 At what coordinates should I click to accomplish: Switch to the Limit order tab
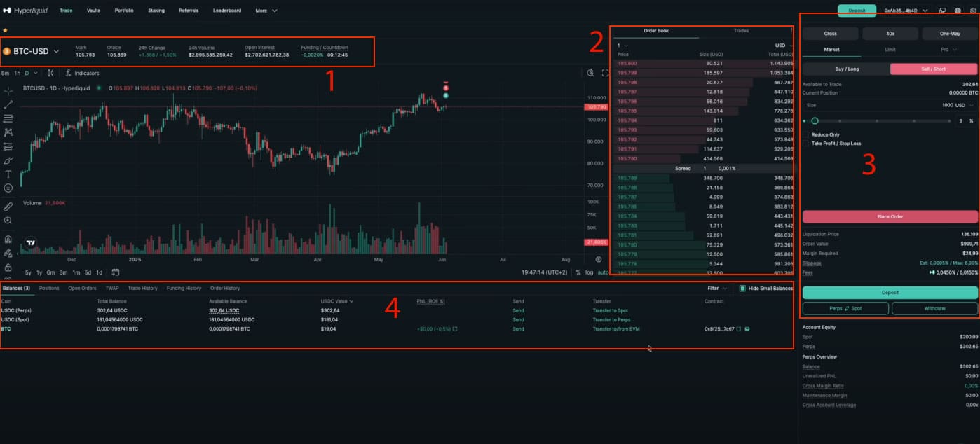click(x=890, y=49)
